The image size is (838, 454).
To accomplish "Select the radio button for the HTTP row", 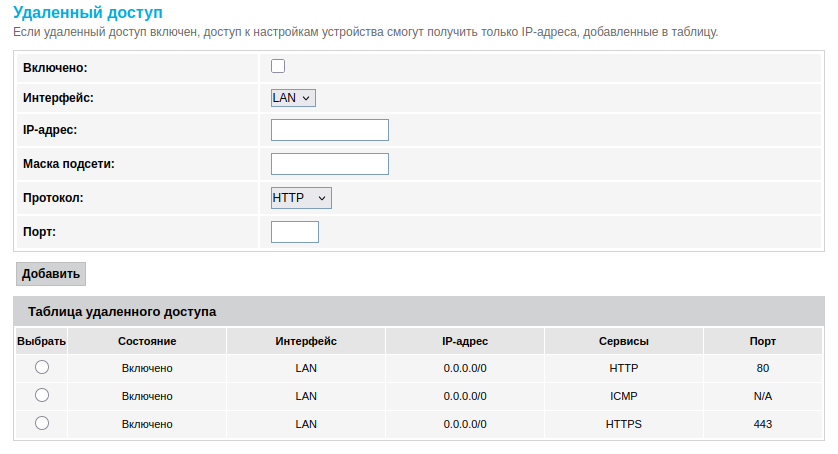I will point(42,368).
